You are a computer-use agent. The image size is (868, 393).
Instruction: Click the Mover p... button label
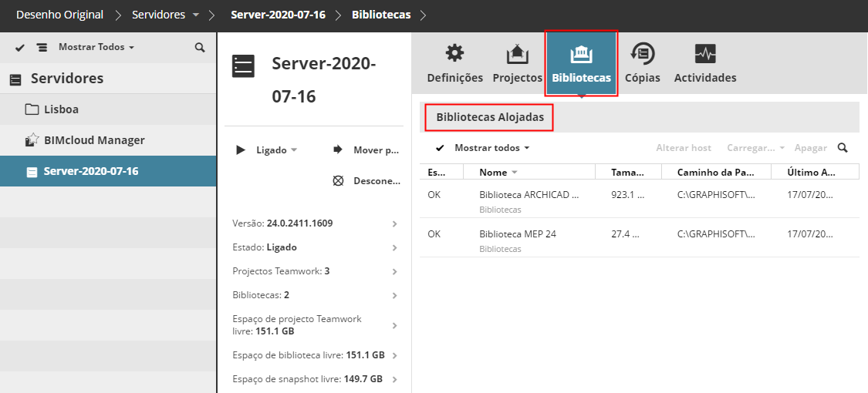(377, 149)
